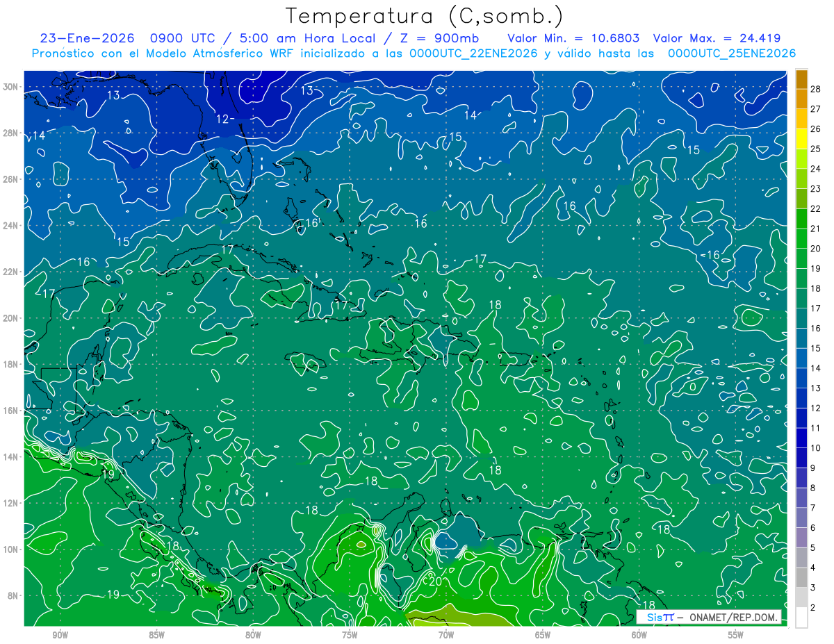Click the "Valor Min. = 10.6803" value
The width and height of the screenshot is (834, 644).
(573, 38)
